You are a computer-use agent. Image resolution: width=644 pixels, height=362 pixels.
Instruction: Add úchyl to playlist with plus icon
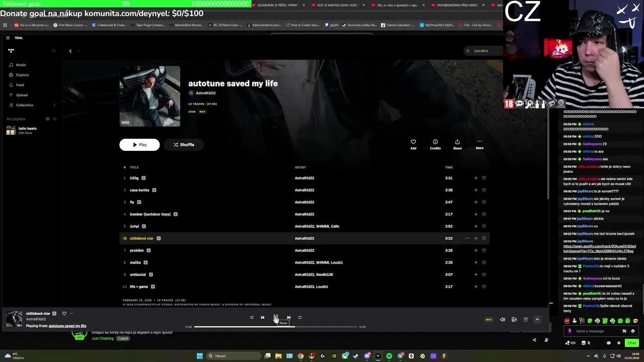(x=475, y=226)
